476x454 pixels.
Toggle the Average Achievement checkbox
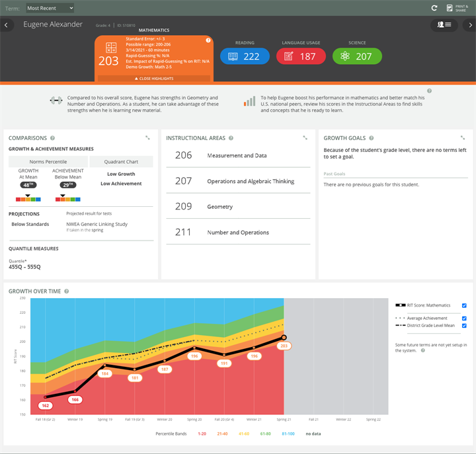465,318
